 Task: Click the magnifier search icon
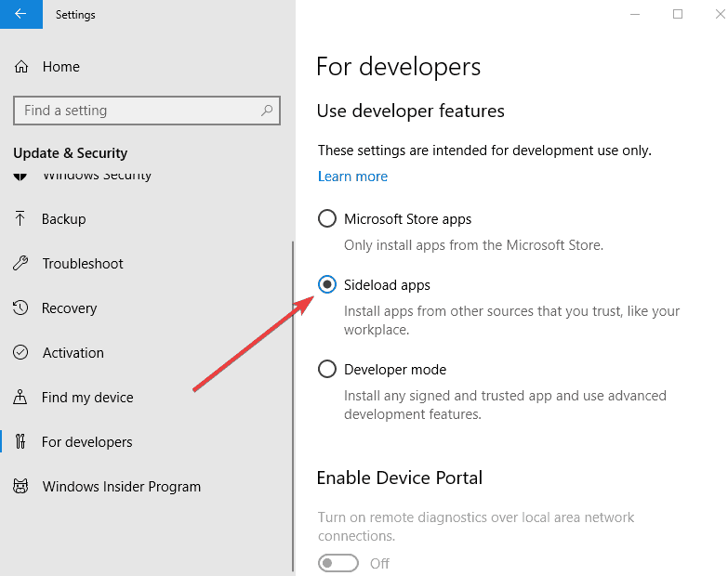tap(267, 111)
